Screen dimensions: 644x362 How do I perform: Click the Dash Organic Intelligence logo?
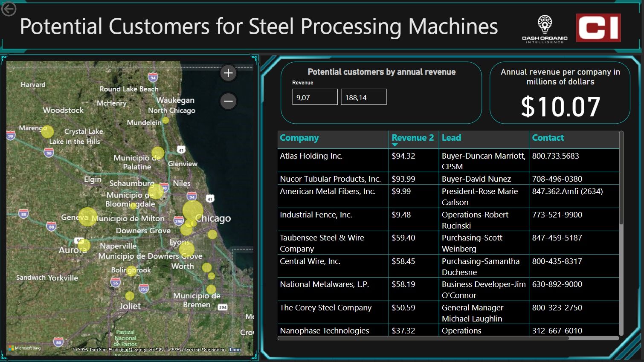coord(545,29)
